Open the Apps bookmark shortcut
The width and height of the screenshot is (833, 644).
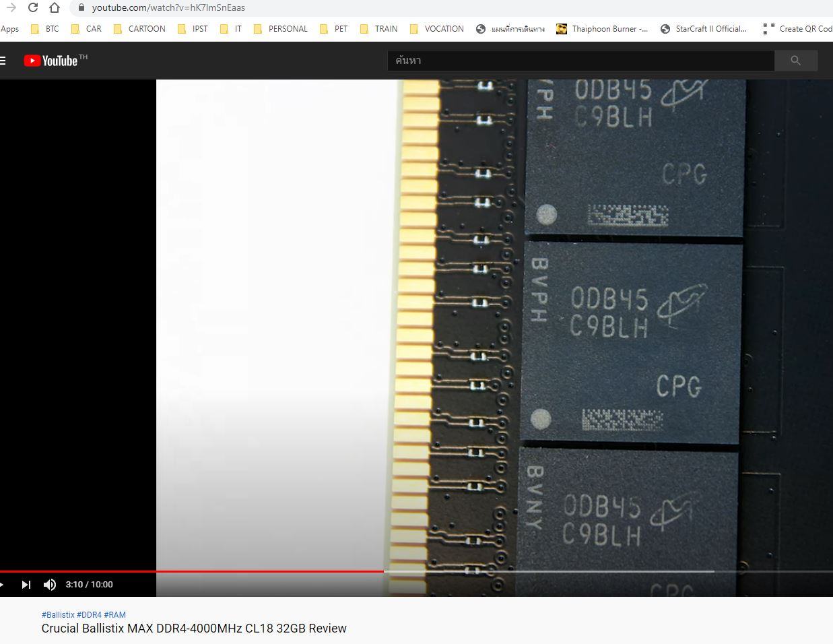9,29
